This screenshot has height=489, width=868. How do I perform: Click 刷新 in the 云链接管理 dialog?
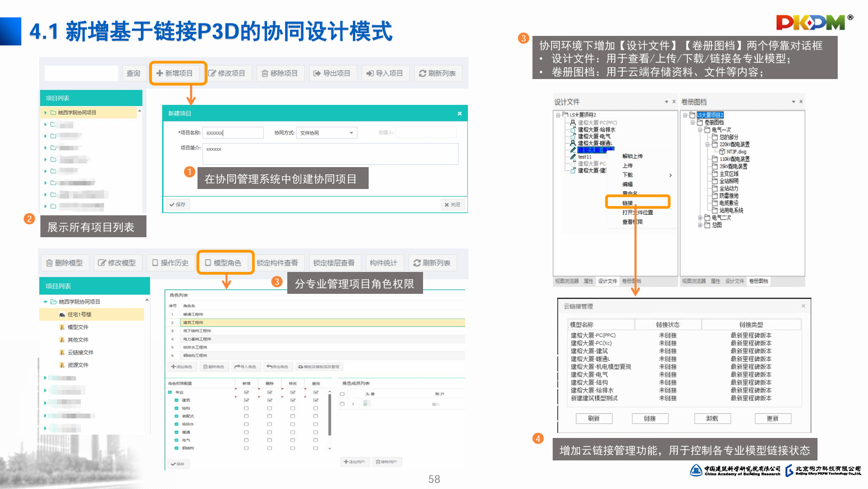594,418
